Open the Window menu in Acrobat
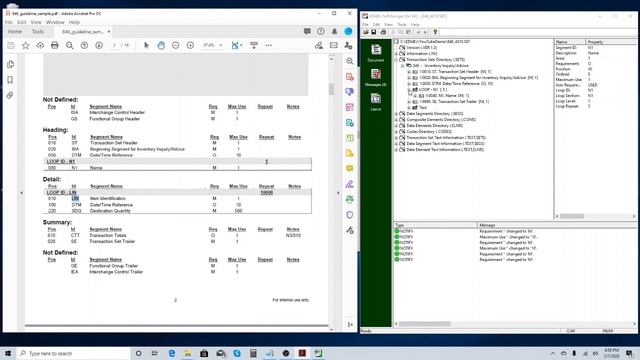Screen dimensions: 640x360 click(x=55, y=22)
